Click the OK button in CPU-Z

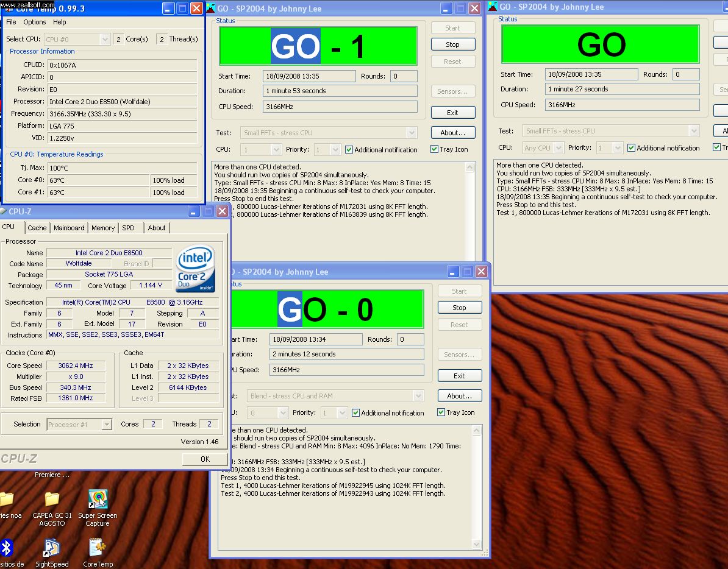(205, 459)
